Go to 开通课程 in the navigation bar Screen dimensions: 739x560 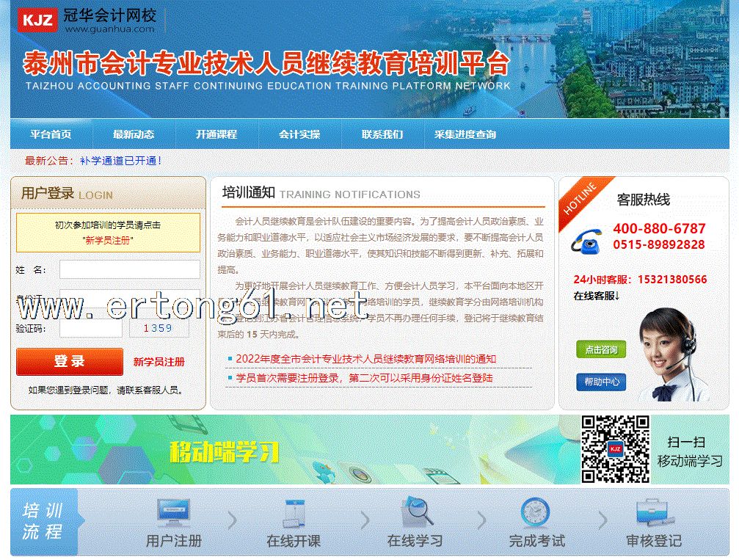(216, 134)
